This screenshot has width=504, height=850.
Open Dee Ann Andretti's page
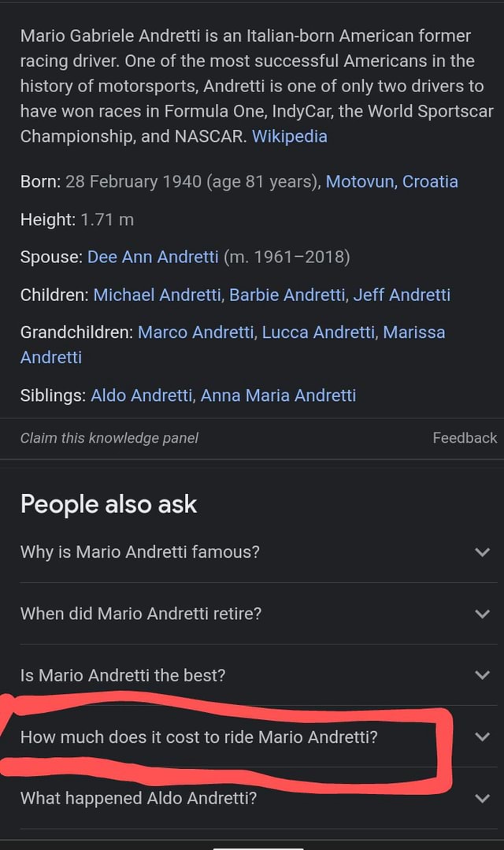[152, 256]
